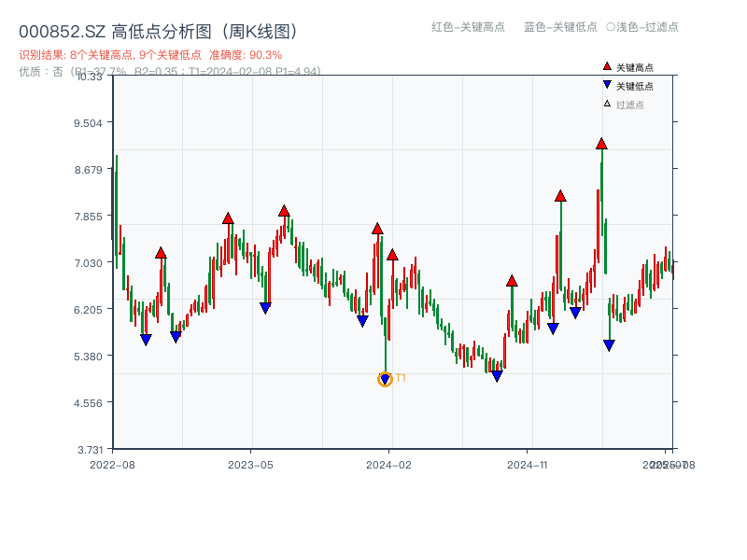
Task: Select the orange T1 circle marker on the chart
Action: coord(384,379)
